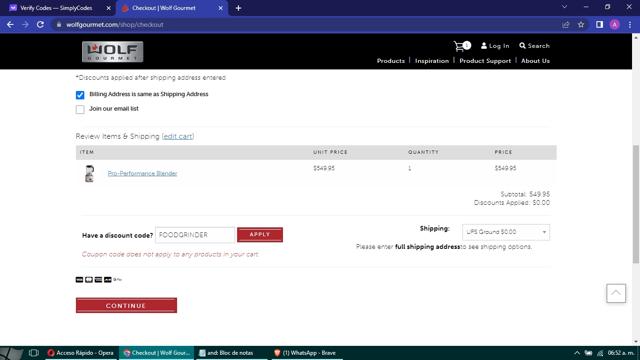640x360 pixels.
Task: Click the Discounts Applied $0.00 text
Action: pyautogui.click(x=511, y=203)
